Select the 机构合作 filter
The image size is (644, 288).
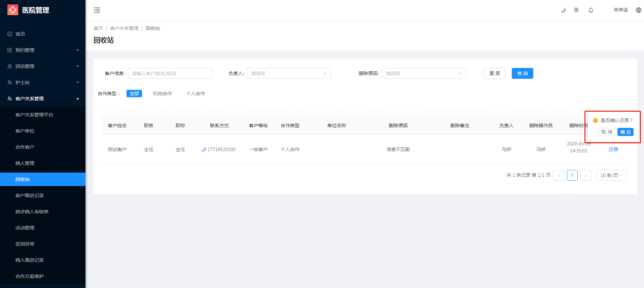pyautogui.click(x=163, y=94)
